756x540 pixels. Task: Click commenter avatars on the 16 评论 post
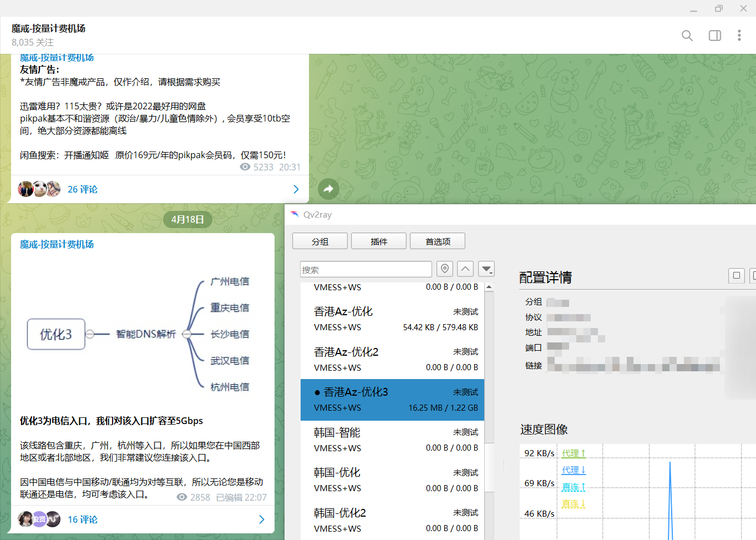pos(39,519)
